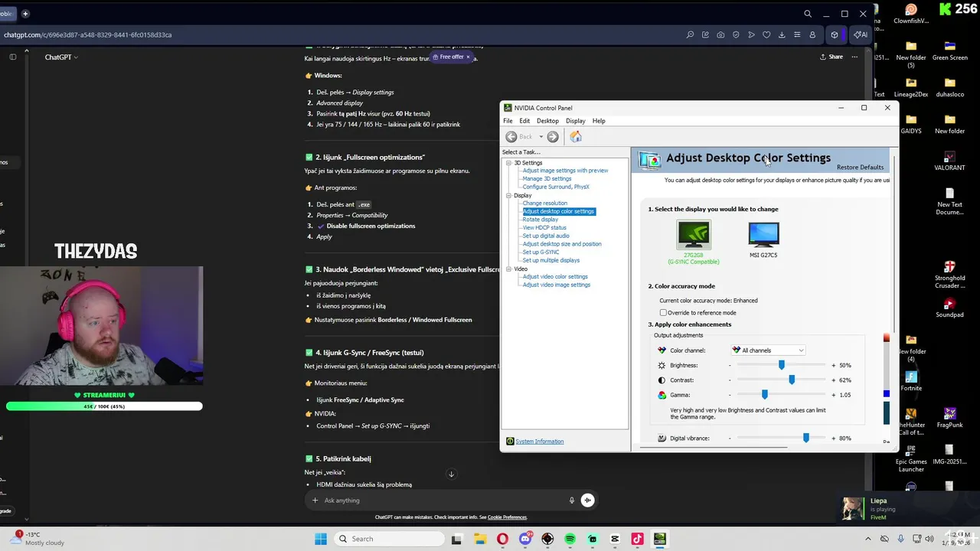
Task: Open File Explorer from the taskbar
Action: 479,539
